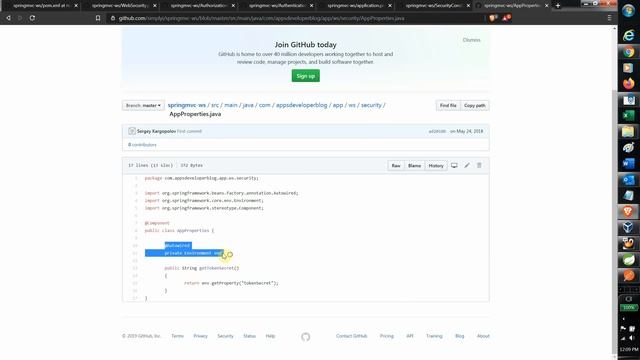Viewport: 640px width, 360px height.
Task: Open the Brave Rewards triangle icon
Action: click(x=506, y=18)
